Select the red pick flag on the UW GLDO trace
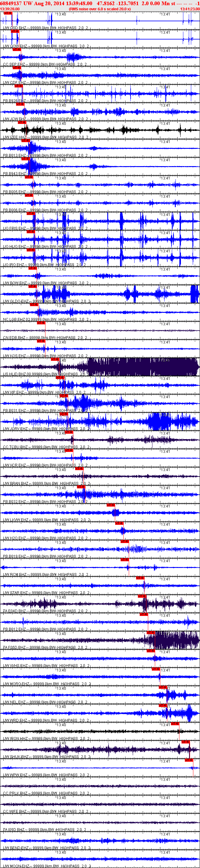Screen dimensions: 200x868 point(32,286)
